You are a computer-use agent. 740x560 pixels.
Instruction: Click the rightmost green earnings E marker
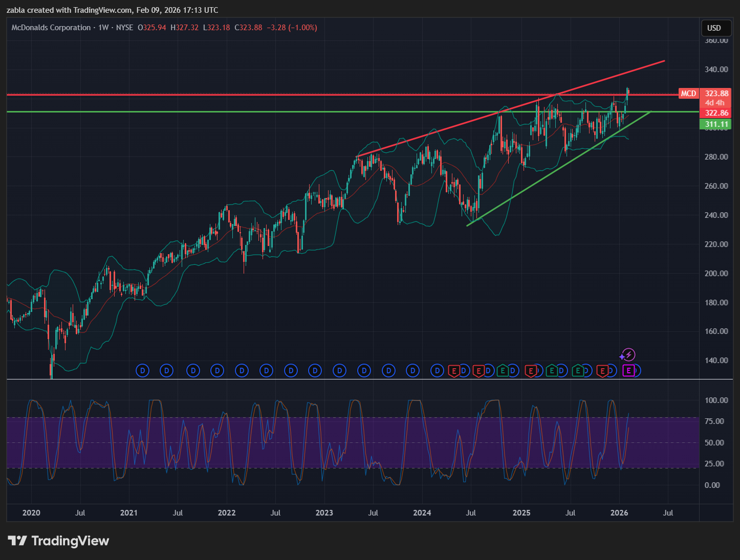578,370
